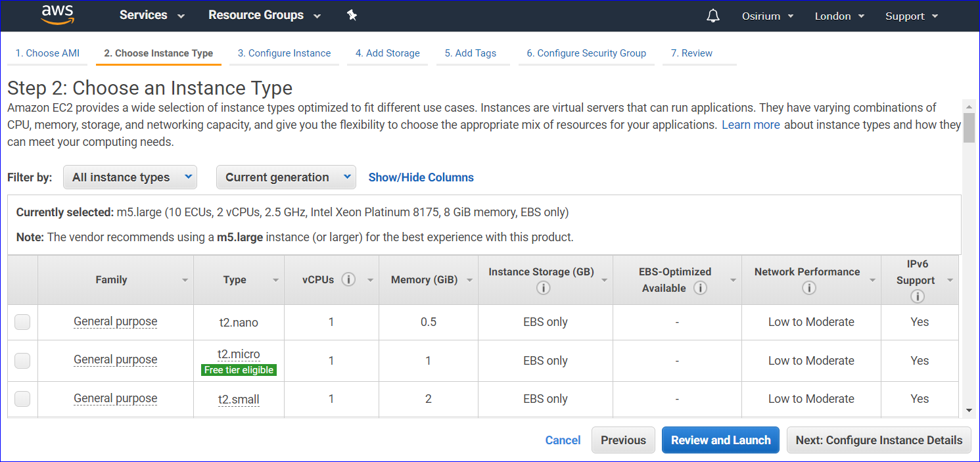Switch to the 4. Add Storage step

click(387, 53)
